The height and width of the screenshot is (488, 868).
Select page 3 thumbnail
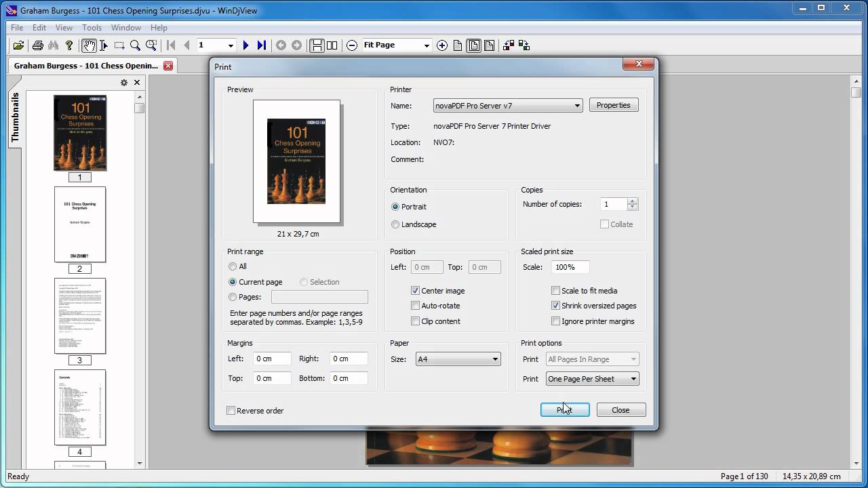[x=80, y=316]
